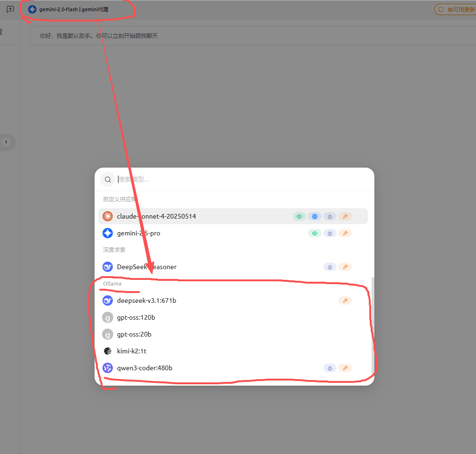Screen dimensions: 476x454
Task: Choose the gpt-oss:120b model
Action: [x=136, y=317]
